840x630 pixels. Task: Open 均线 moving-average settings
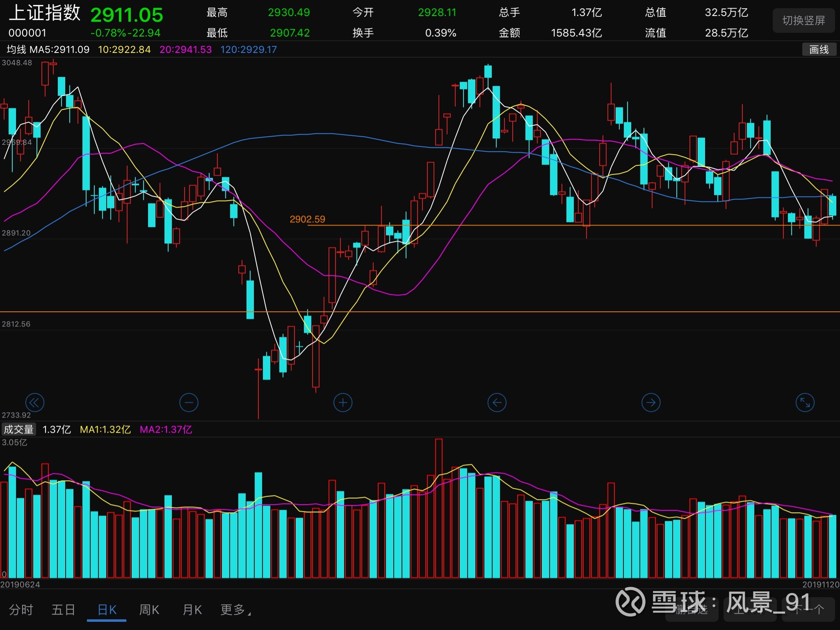16,50
